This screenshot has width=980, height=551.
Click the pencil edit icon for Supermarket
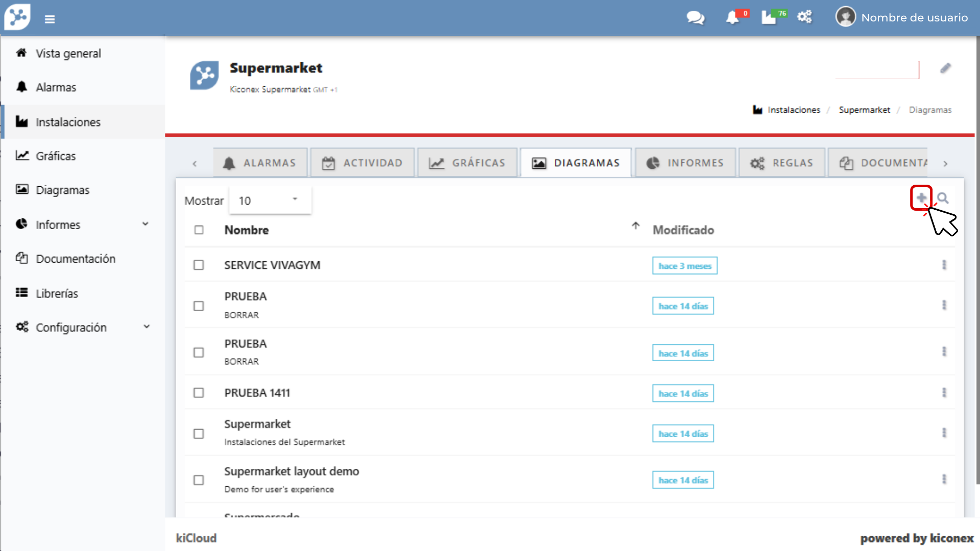point(945,68)
